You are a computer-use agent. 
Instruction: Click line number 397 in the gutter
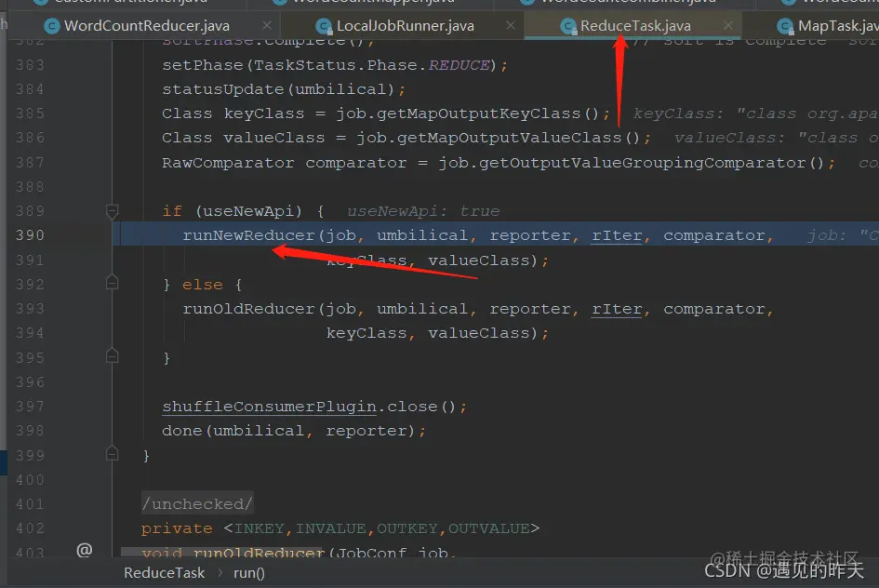tap(30, 407)
